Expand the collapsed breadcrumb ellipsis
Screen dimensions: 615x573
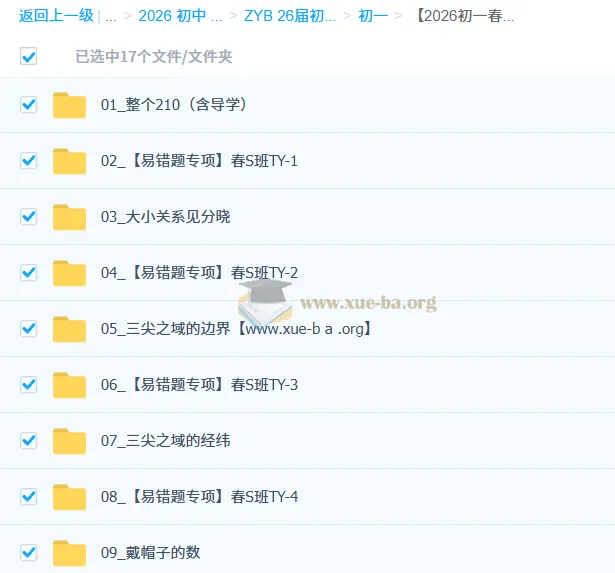(x=111, y=16)
